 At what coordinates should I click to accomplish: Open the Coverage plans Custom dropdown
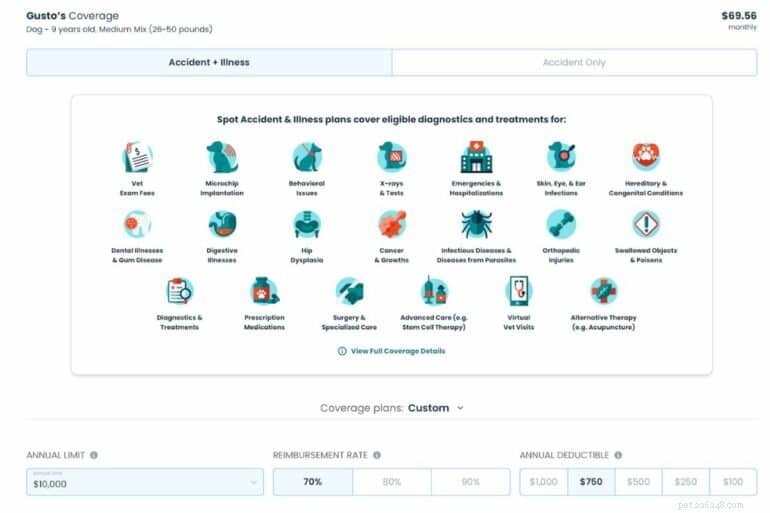(x=391, y=408)
